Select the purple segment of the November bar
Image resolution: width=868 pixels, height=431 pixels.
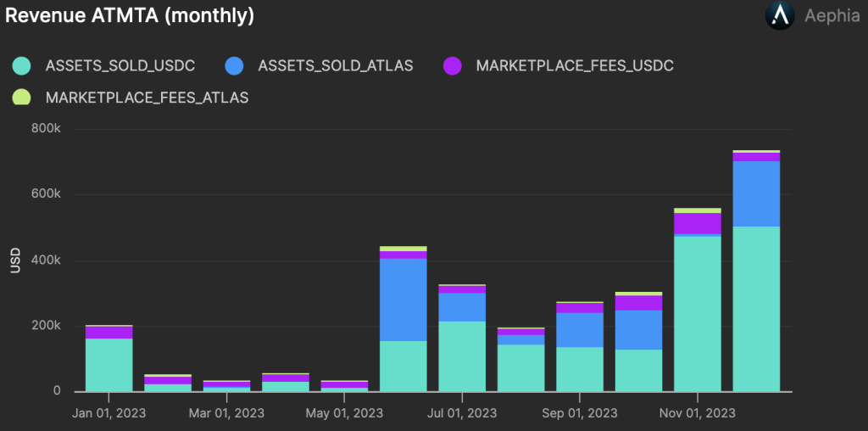coord(697,223)
